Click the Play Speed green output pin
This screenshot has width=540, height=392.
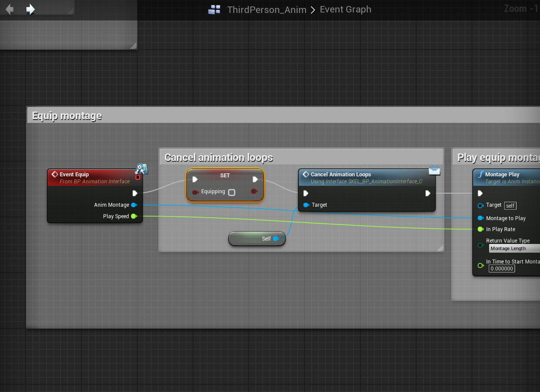point(134,216)
